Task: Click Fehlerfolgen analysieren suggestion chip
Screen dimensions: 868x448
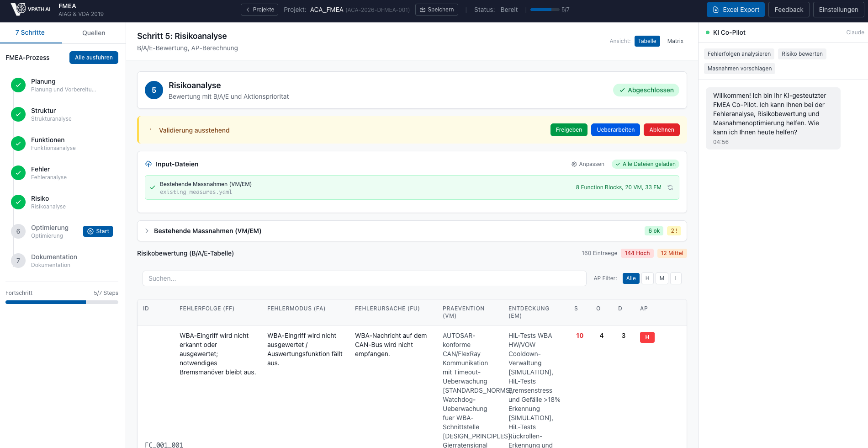Action: pos(739,54)
